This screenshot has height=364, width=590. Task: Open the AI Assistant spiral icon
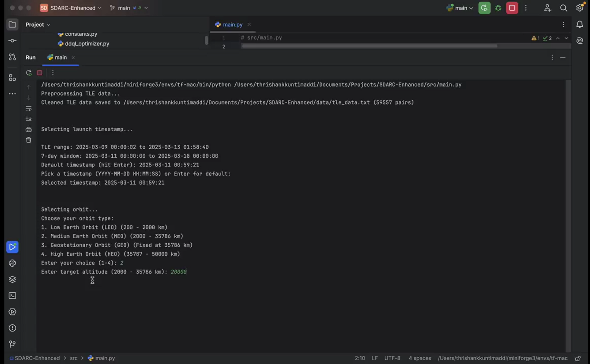point(580,40)
